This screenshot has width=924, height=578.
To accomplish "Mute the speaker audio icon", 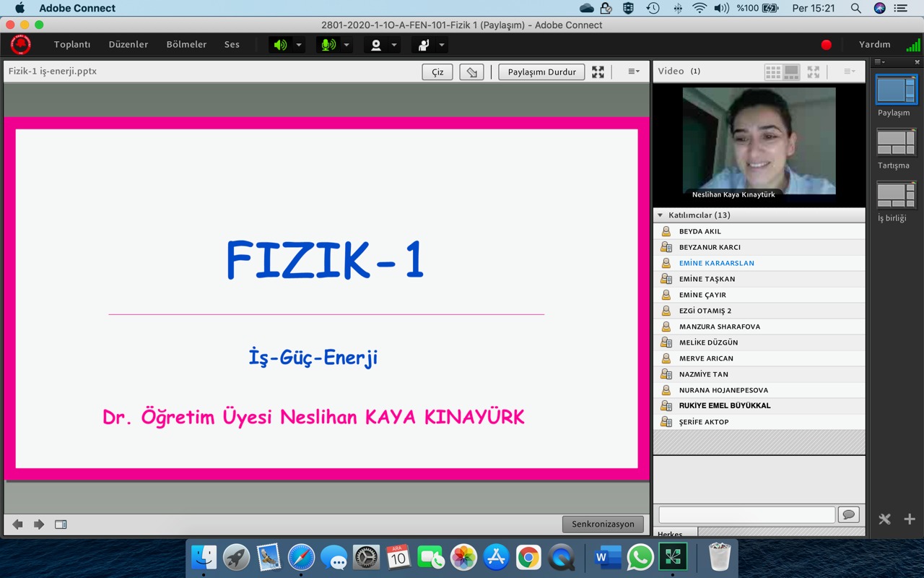I will [280, 45].
